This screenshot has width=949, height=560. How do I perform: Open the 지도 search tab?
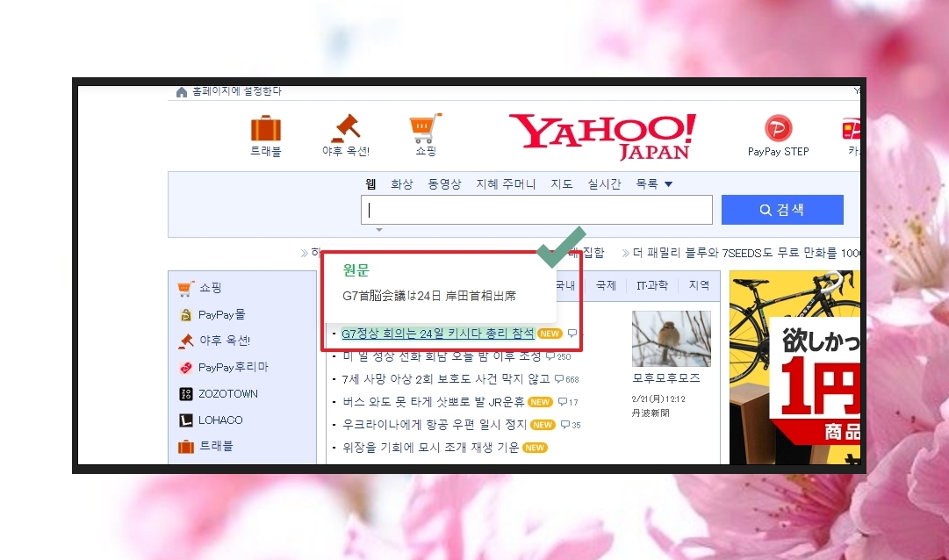pyautogui.click(x=562, y=184)
